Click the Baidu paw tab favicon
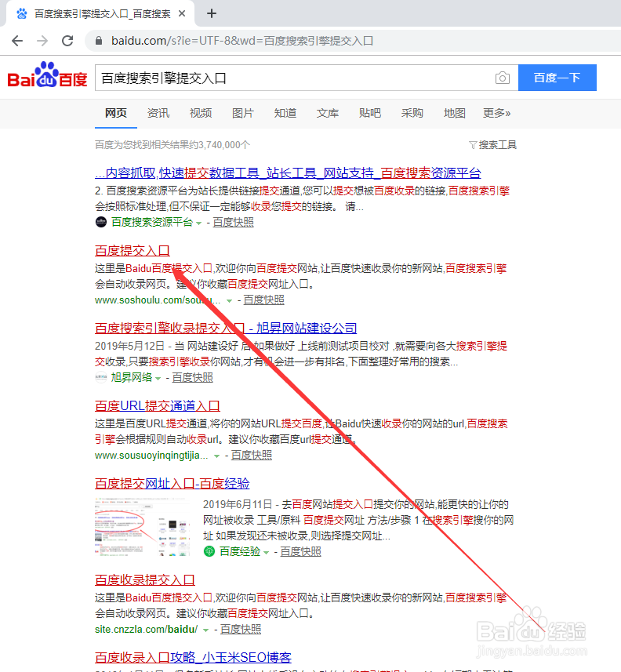The height and width of the screenshot is (672, 621). (x=21, y=13)
